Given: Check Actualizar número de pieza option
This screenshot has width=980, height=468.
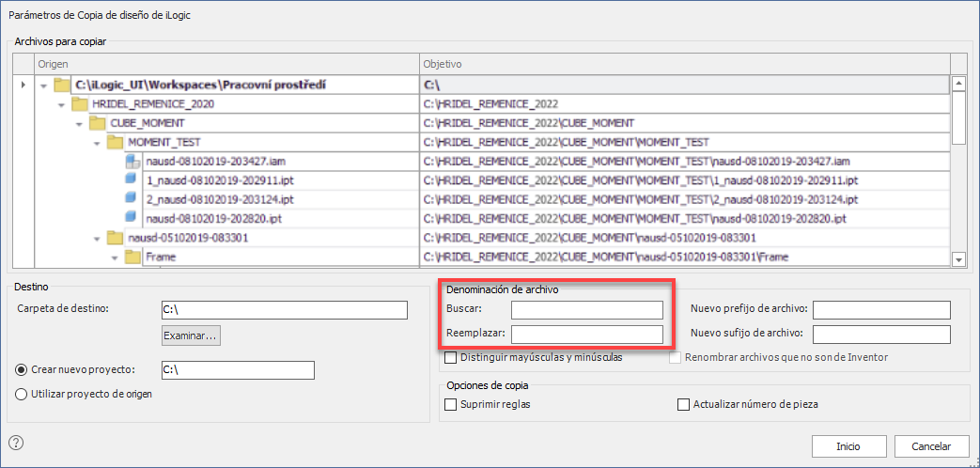Looking at the screenshot, I should coord(684,404).
